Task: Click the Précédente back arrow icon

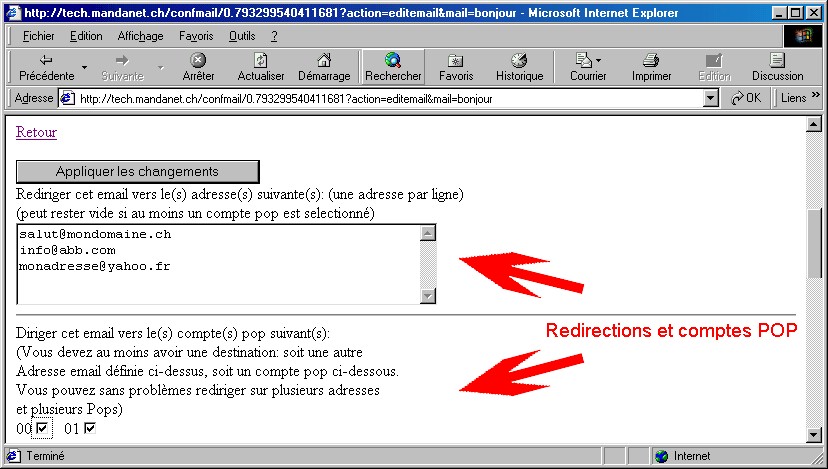Action: 46,61
